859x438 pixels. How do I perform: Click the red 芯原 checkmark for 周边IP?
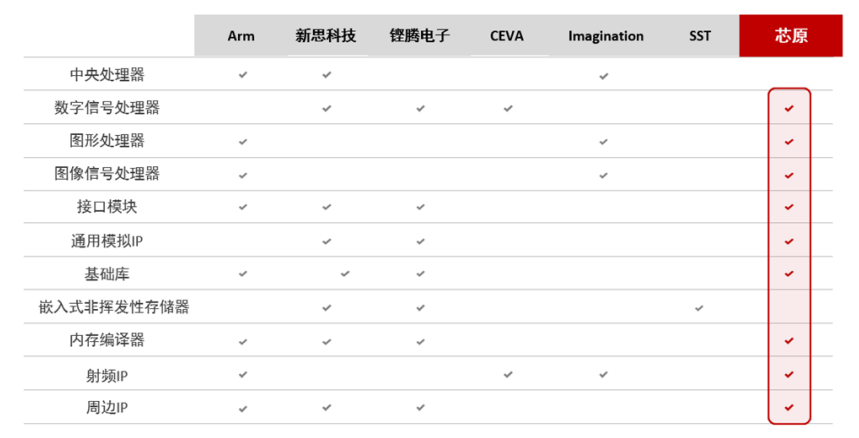789,408
